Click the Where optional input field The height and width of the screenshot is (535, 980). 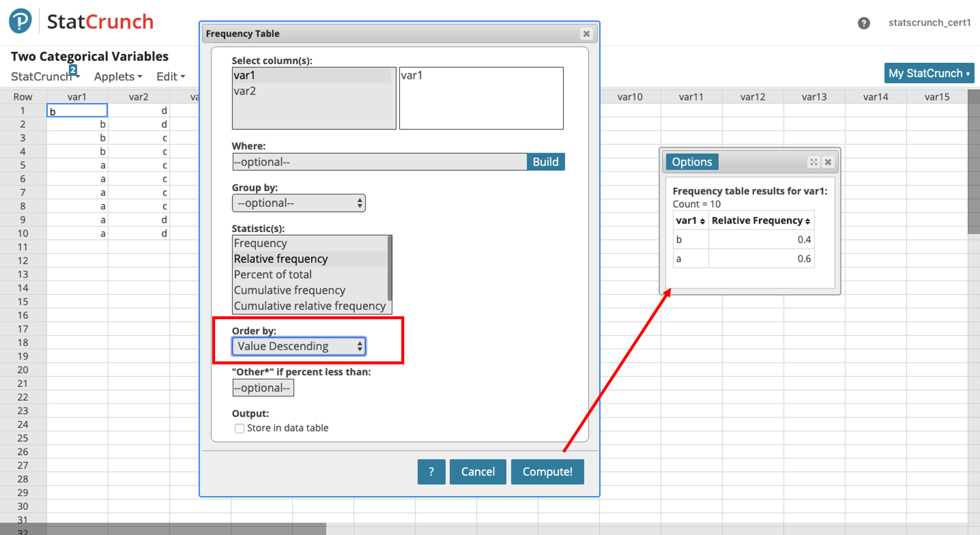379,162
